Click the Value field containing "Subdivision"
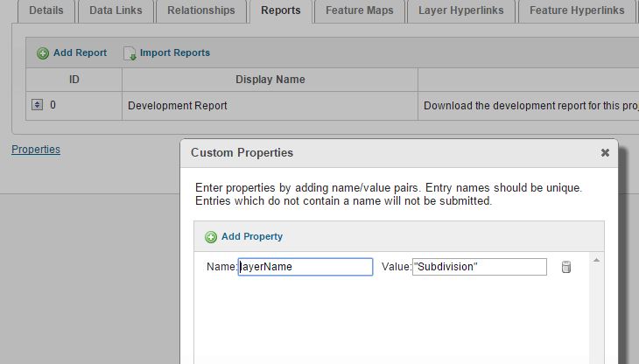 pos(480,267)
